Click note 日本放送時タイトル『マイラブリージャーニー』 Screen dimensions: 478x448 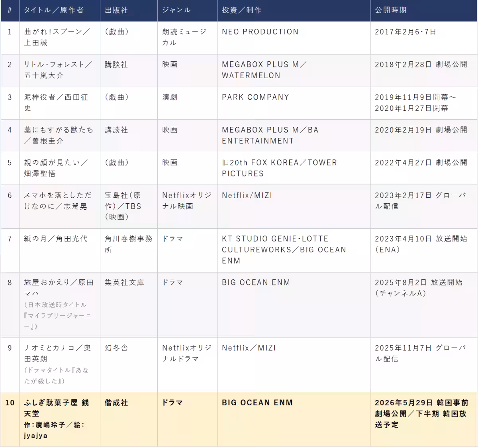click(x=58, y=315)
